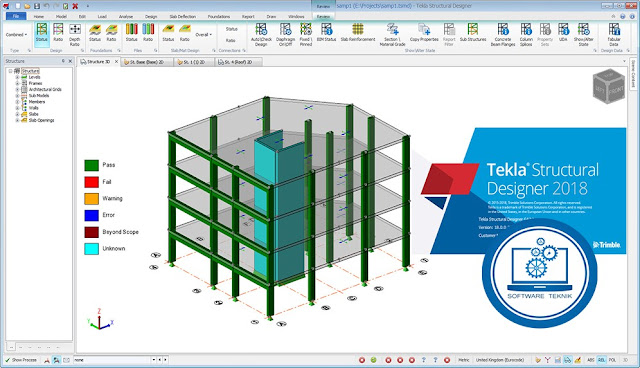
Task: Open the Overall dropdown in Slab/Mat Design
Action: tap(203, 35)
